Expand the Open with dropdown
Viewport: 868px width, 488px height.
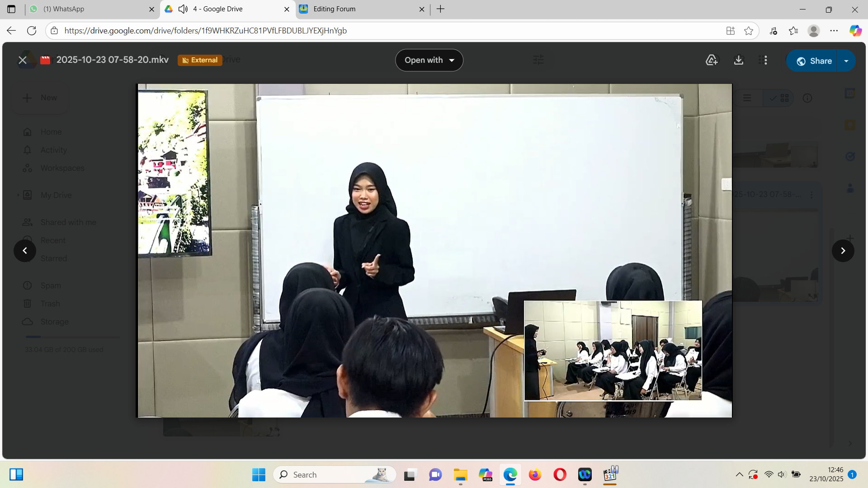(429, 60)
